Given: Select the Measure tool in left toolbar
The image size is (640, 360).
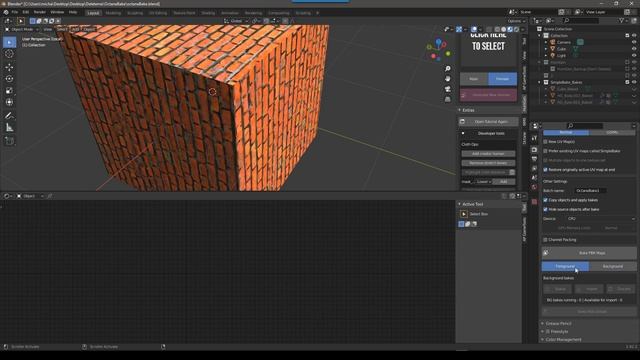Looking at the screenshot, I should click(9, 128).
